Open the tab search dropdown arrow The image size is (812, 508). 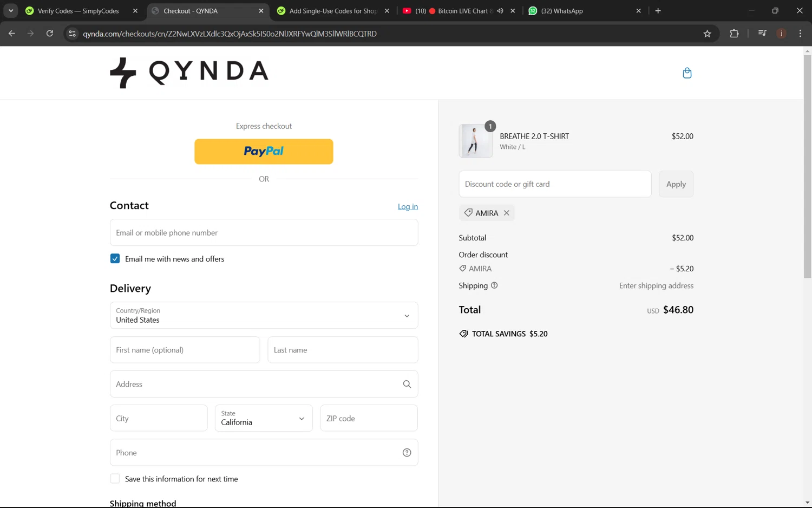tap(11, 11)
